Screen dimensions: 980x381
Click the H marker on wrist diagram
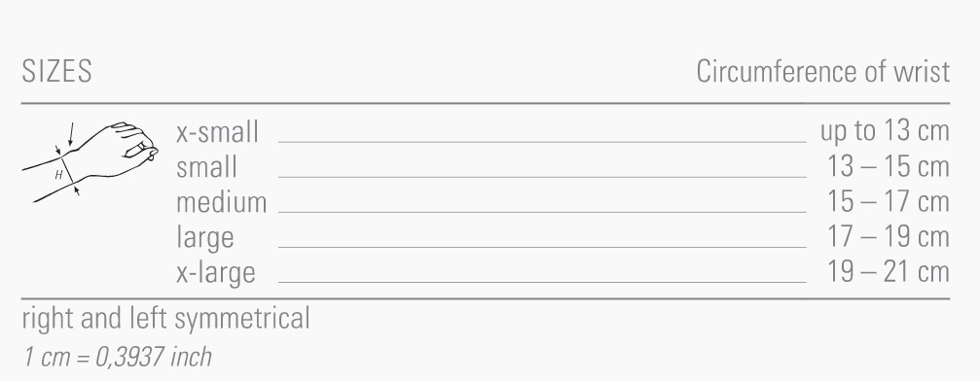tap(58, 176)
